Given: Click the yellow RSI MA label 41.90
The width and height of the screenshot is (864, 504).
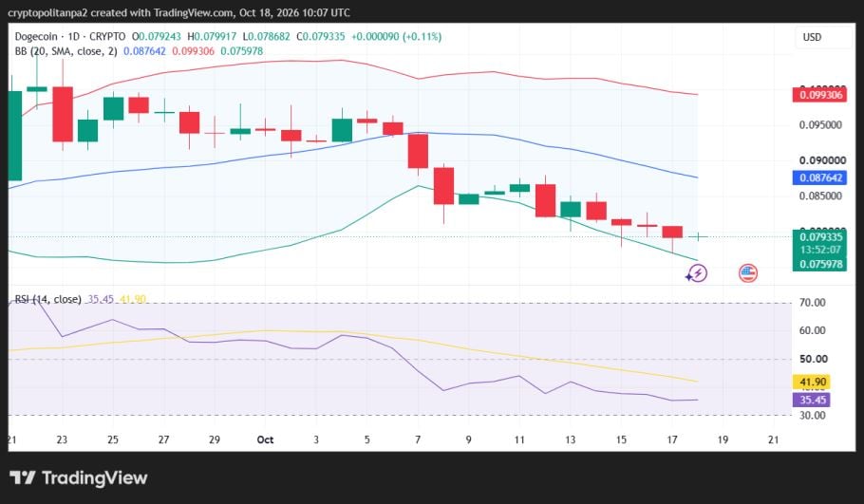Looking at the screenshot, I should click(x=812, y=382).
